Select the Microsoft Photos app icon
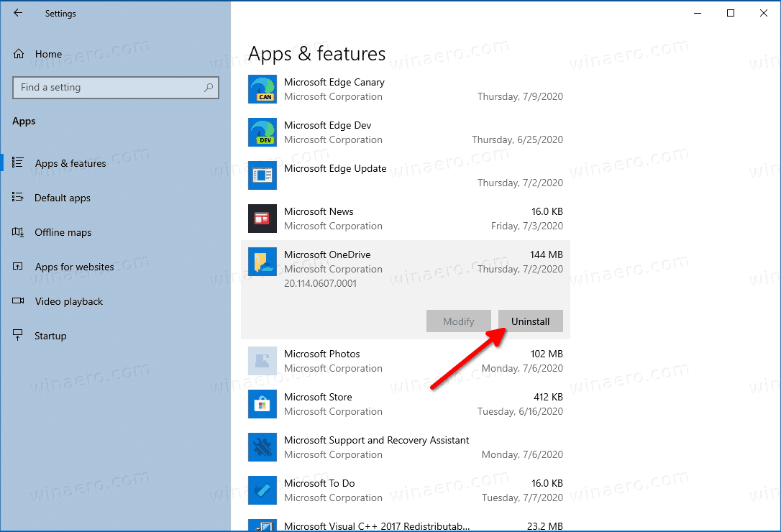This screenshot has width=781, height=532. coord(262,361)
